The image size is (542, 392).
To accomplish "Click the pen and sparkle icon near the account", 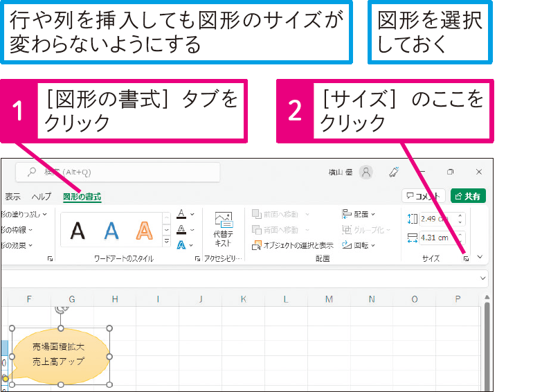I will point(394,172).
